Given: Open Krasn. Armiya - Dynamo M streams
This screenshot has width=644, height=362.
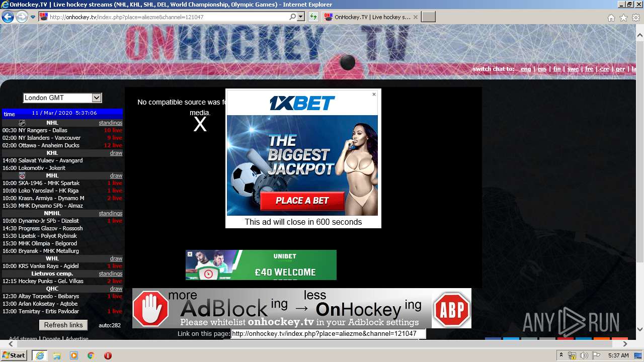Looking at the screenshot, I should pos(51,198).
